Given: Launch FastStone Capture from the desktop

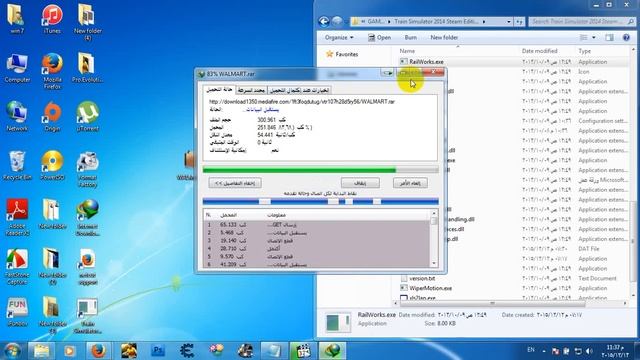Looking at the screenshot, I should (x=17, y=266).
